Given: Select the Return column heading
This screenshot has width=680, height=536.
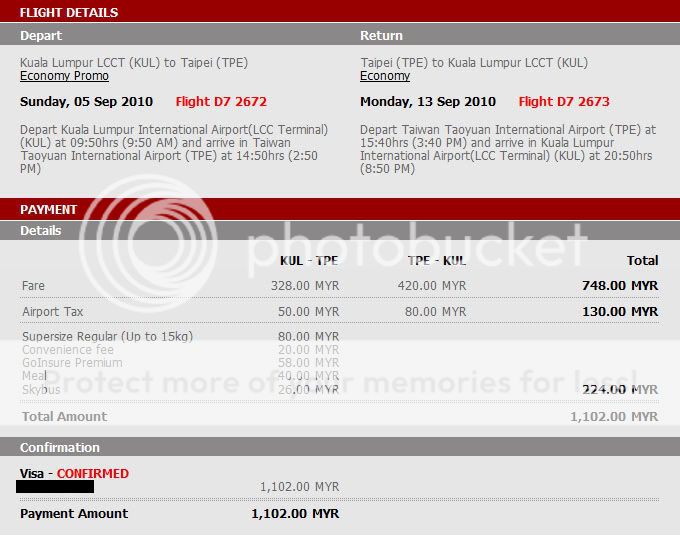Looking at the screenshot, I should (x=381, y=36).
